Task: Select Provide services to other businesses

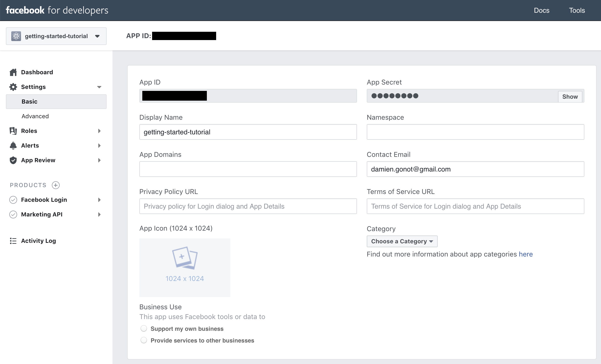Action: pos(144,340)
